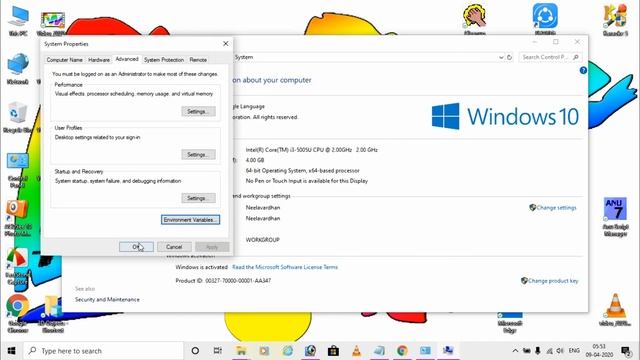This screenshot has height=360, width=640.
Task: Open Control Panel desktop shortcut
Action: (18, 169)
